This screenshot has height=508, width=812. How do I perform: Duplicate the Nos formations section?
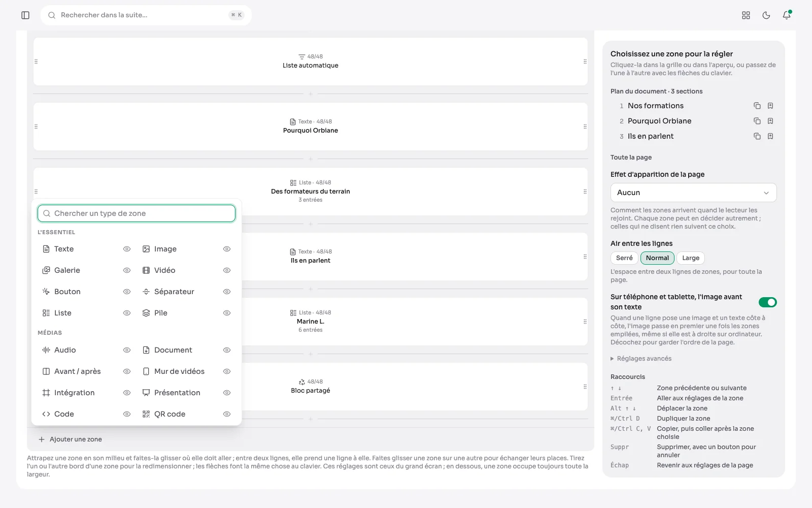pyautogui.click(x=757, y=106)
